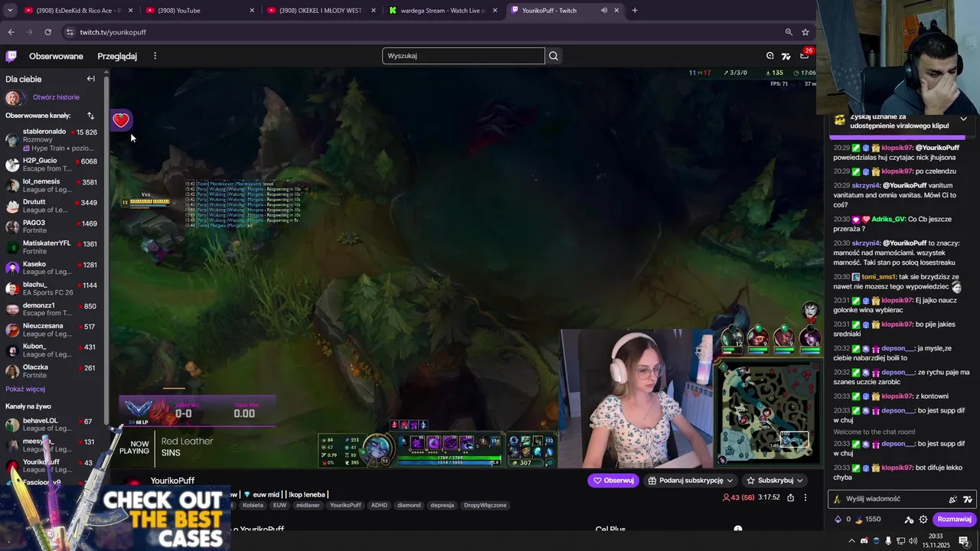Open the tab search dropdown arrow
The width and height of the screenshot is (980, 551).
pyautogui.click(x=8, y=11)
